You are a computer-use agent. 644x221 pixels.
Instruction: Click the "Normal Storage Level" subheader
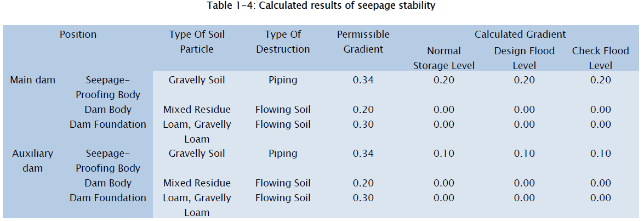pyautogui.click(x=444, y=58)
